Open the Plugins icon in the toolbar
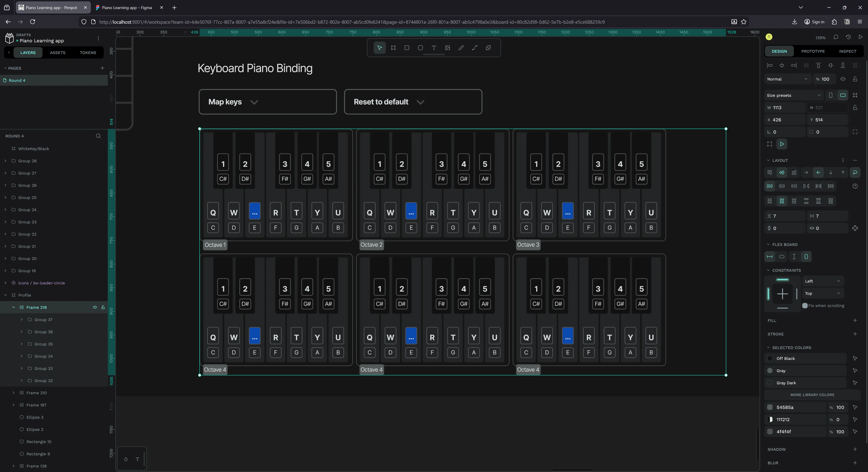 pyautogui.click(x=488, y=47)
